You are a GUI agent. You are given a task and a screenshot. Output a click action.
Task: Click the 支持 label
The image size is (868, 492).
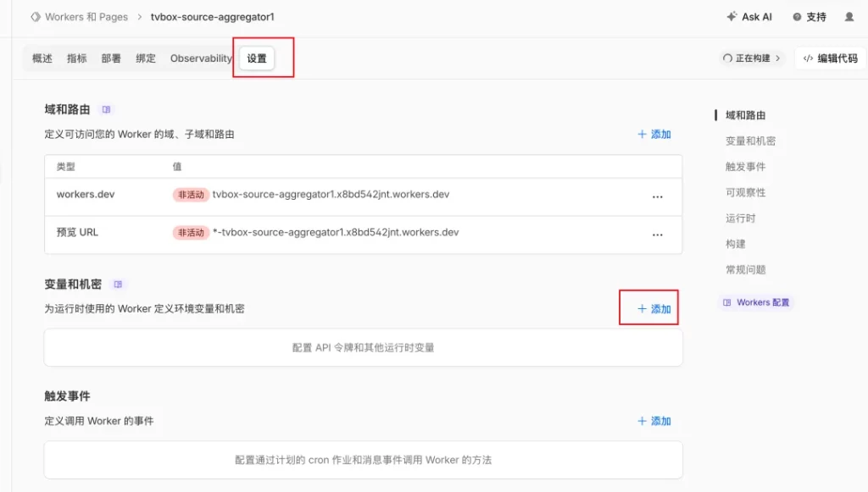[x=816, y=17]
